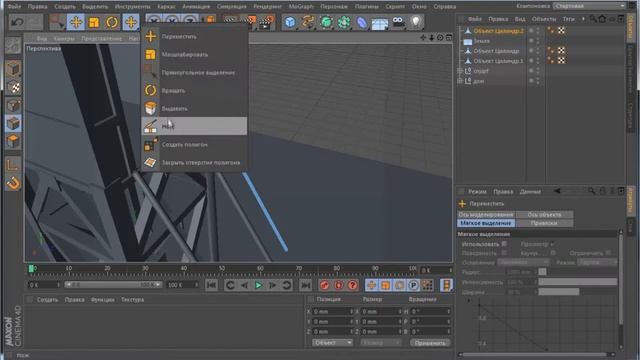Image resolution: width=640 pixels, height=360 pixels.
Task: Click the Undo arrow in the toolbar
Action: [17, 22]
